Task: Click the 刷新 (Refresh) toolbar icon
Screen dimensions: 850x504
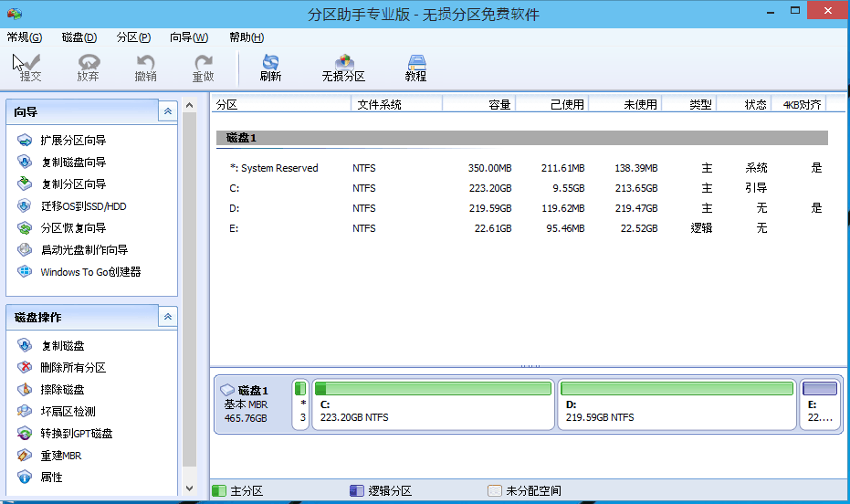Action: pos(270,68)
